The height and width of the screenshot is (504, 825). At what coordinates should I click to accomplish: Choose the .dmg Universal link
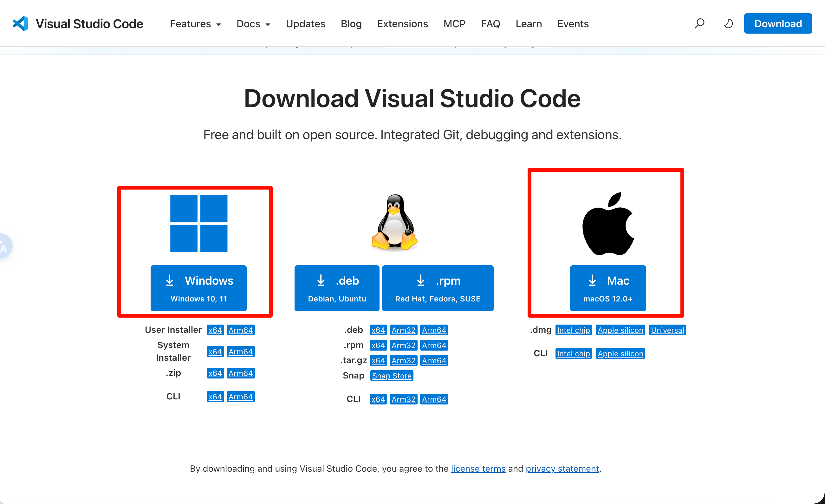click(x=667, y=330)
